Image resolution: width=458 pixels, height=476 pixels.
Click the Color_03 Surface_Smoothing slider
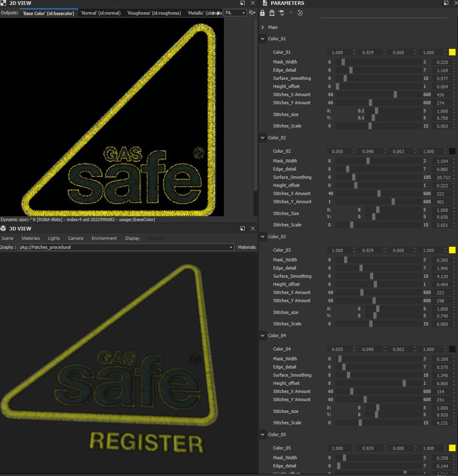point(378,276)
